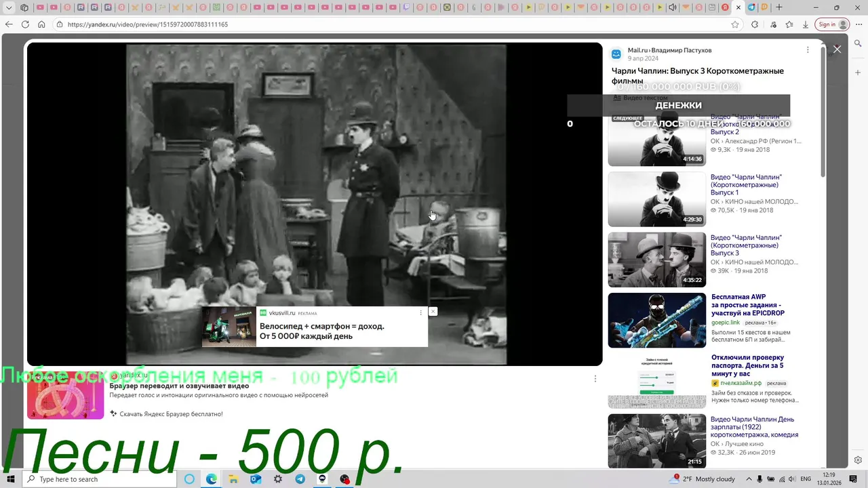Open Видео Чарли Чаплин Выпуск 1 title
The height and width of the screenshot is (488, 868).
click(746, 185)
